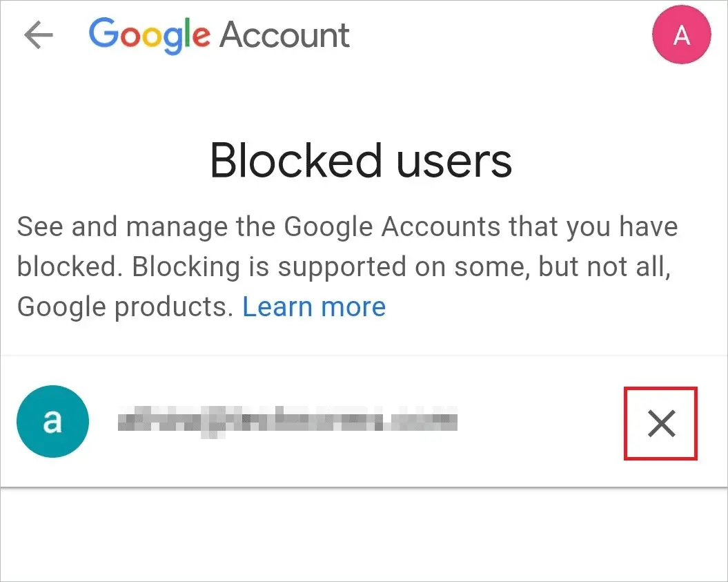Click the blue letter G of Google
The width and height of the screenshot is (728, 582).
point(104,33)
